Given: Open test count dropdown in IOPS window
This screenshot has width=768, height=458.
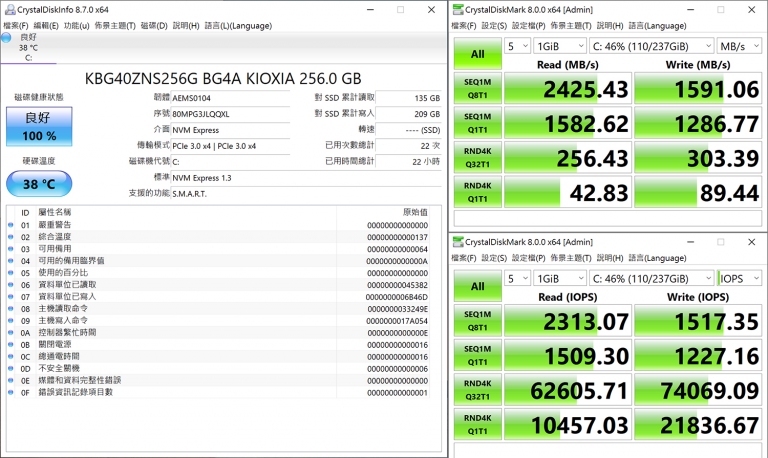Looking at the screenshot, I should click(x=518, y=278).
